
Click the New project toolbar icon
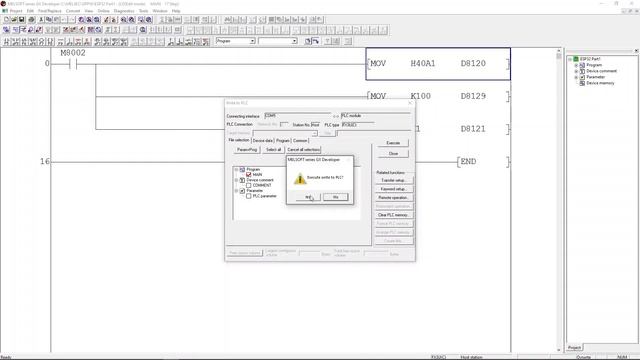pos(6,20)
